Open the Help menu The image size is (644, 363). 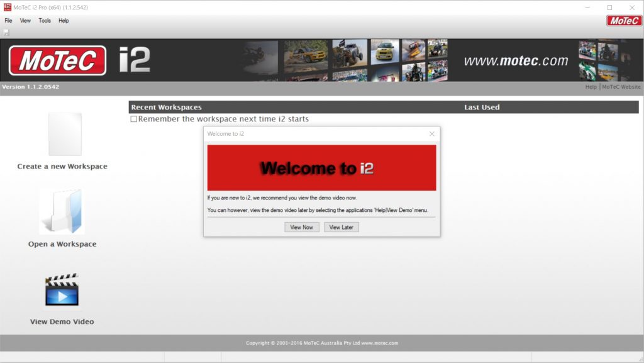tap(64, 21)
